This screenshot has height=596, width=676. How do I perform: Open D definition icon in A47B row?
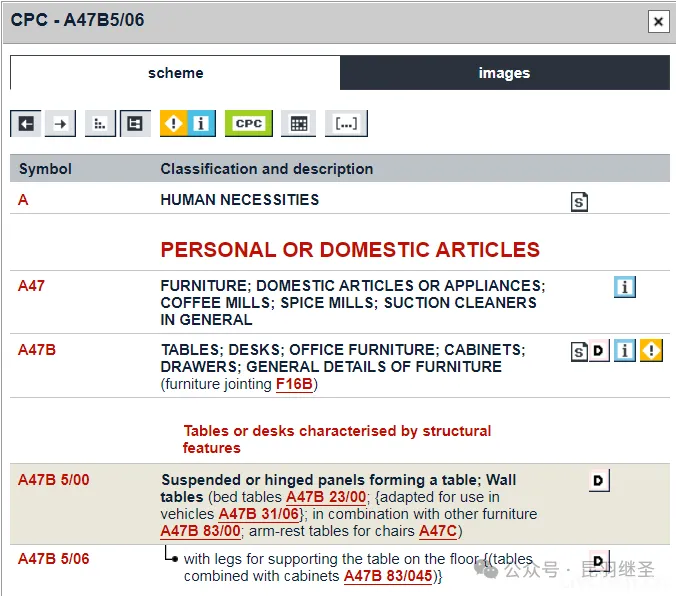(599, 351)
